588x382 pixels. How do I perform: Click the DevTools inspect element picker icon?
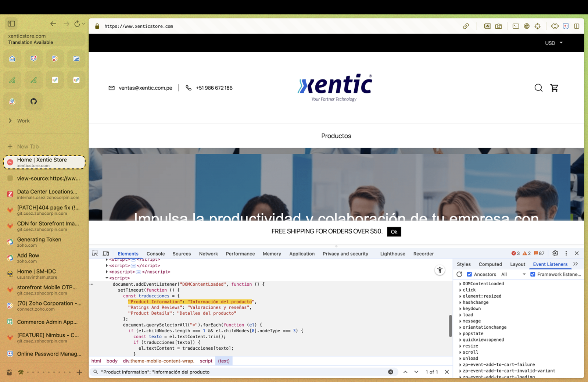95,254
